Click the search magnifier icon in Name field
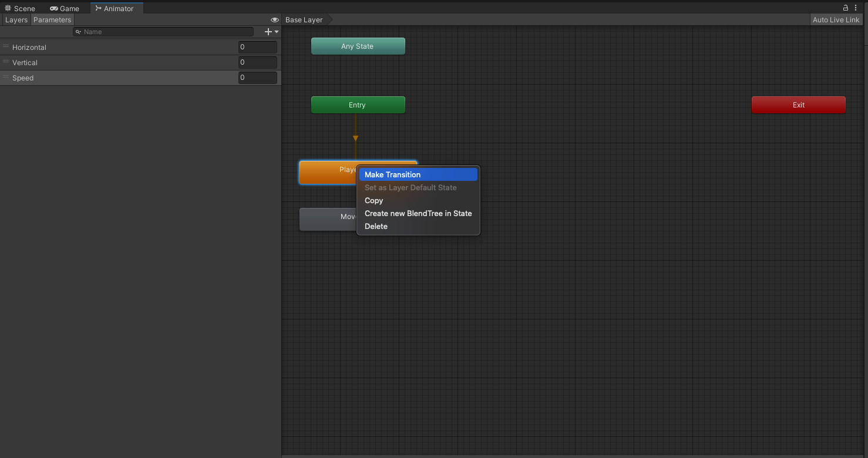Viewport: 868px width, 458px height. point(78,32)
